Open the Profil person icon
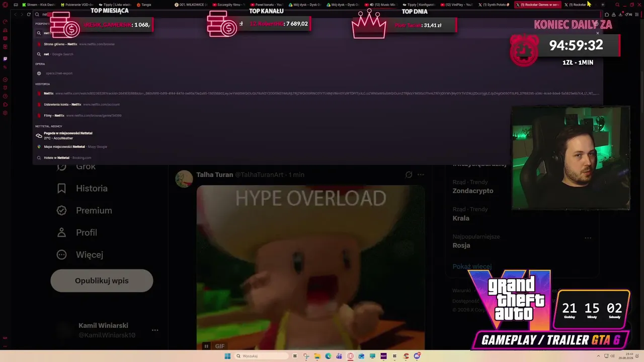Screen dimensions: 644x362 (x=61, y=233)
